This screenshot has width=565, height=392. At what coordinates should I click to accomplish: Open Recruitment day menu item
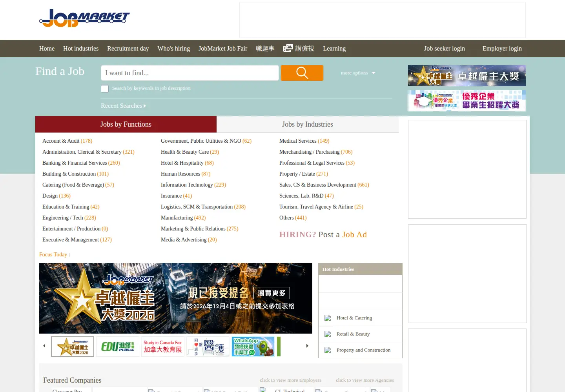[128, 49]
